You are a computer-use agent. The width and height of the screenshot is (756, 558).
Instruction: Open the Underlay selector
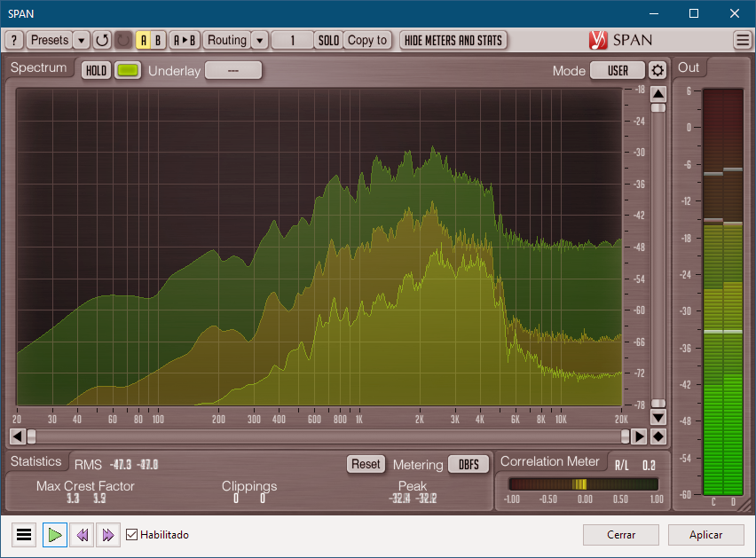click(233, 71)
